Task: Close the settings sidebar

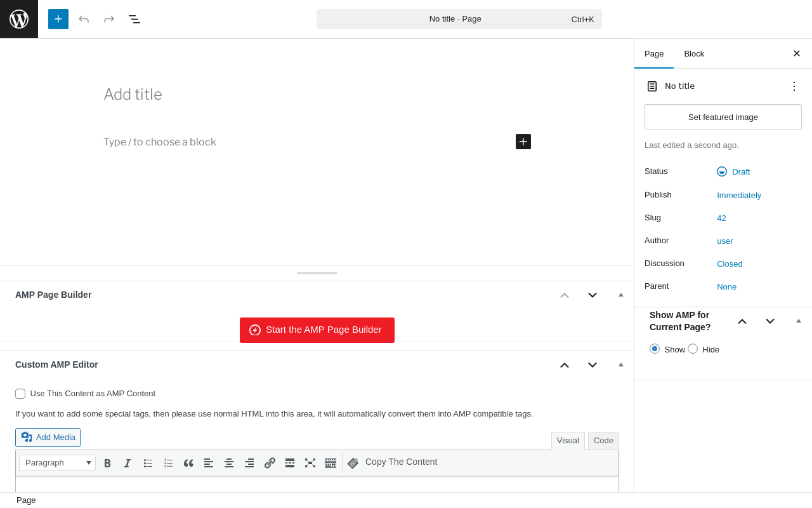Action: coord(797,53)
